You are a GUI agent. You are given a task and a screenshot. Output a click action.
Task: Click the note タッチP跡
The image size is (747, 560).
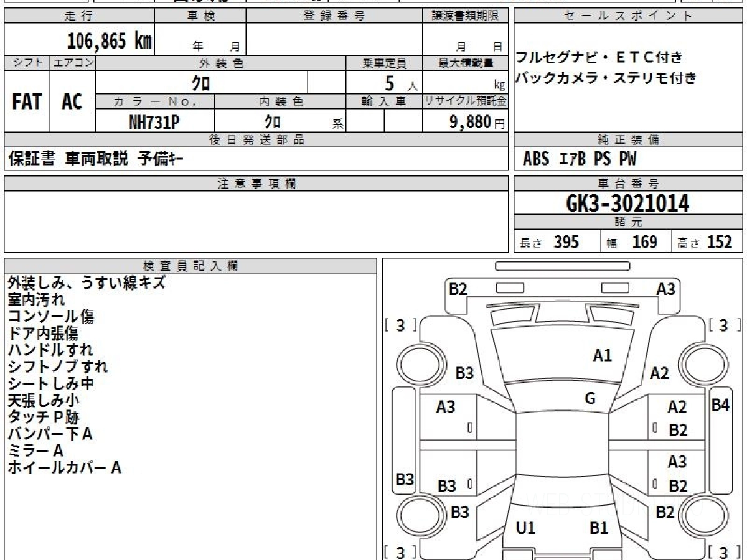tap(44, 418)
